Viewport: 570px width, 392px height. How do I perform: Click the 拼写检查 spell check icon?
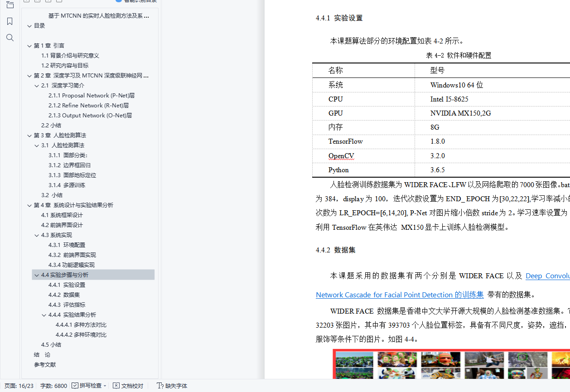[75, 386]
